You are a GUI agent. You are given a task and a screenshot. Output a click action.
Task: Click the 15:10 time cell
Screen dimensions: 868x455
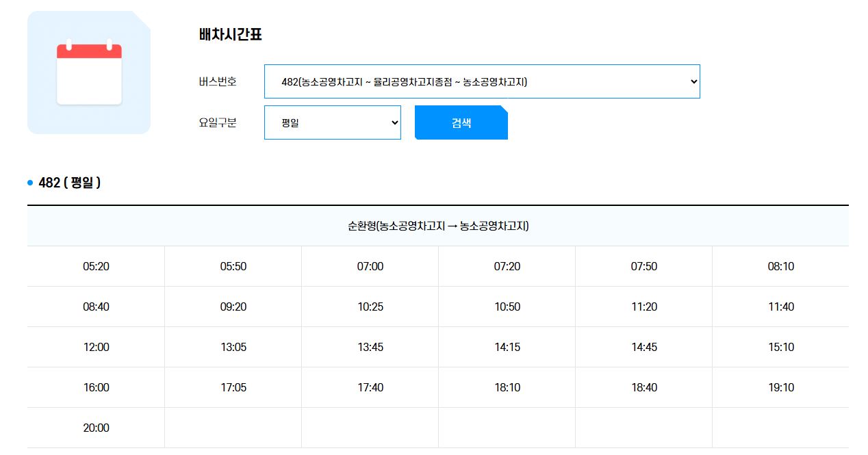780,347
